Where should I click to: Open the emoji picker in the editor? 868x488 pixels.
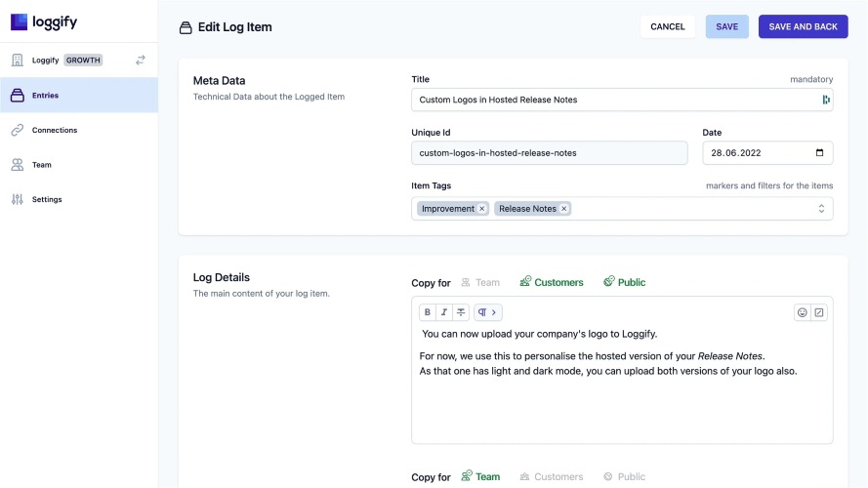click(803, 312)
